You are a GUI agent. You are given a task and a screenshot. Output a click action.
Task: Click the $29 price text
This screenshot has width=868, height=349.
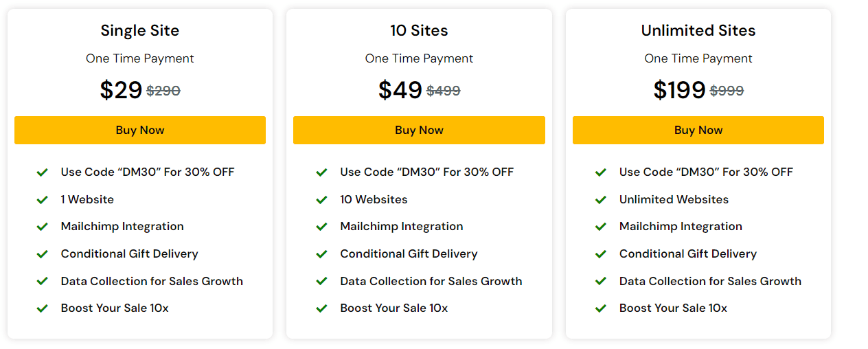tap(121, 90)
